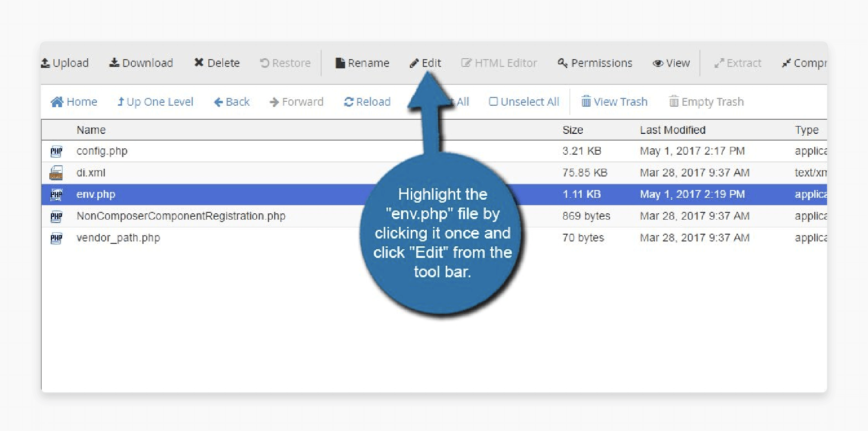Click the Restore undo icon

[x=264, y=63]
